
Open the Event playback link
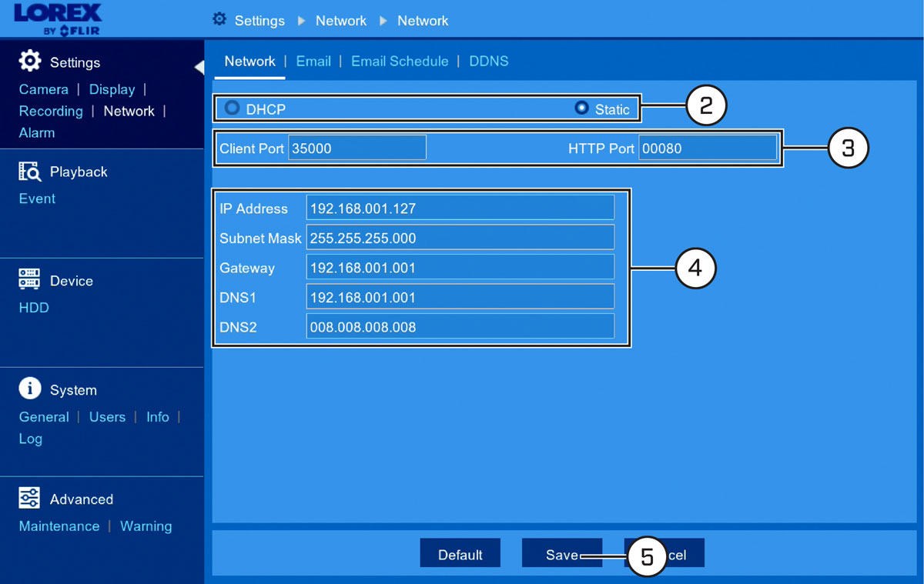click(x=37, y=199)
